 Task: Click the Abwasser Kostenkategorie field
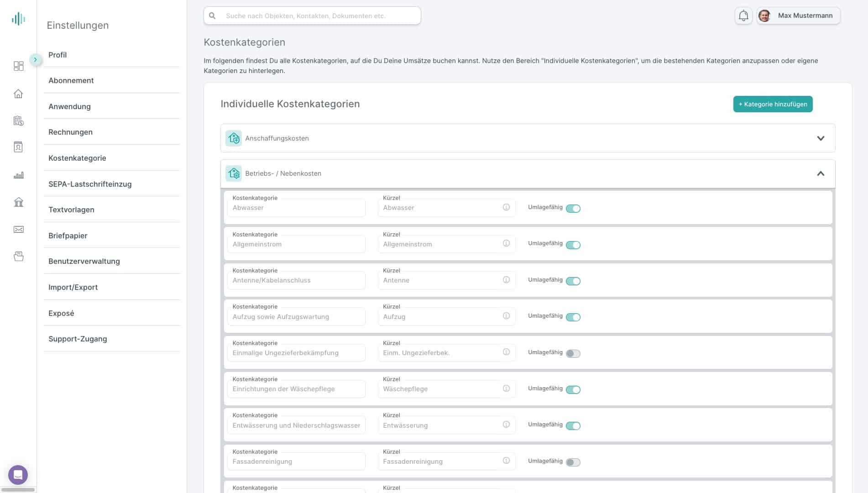(296, 208)
